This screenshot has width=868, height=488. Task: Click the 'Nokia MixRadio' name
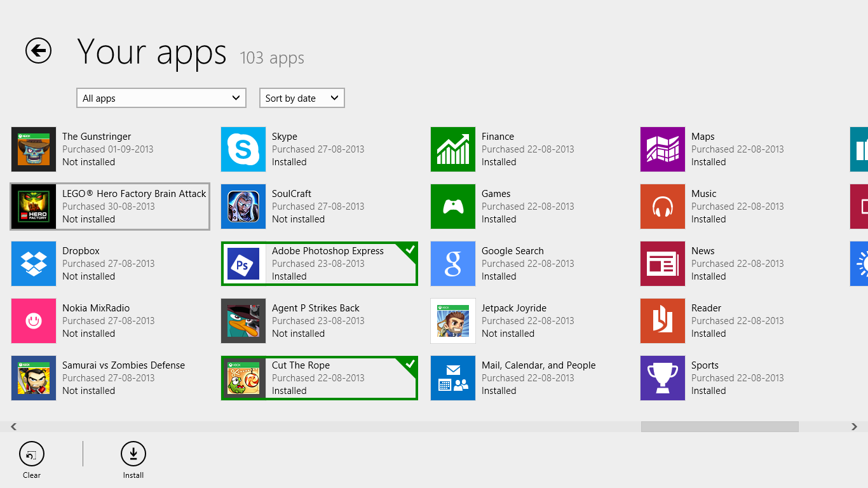pyautogui.click(x=96, y=308)
